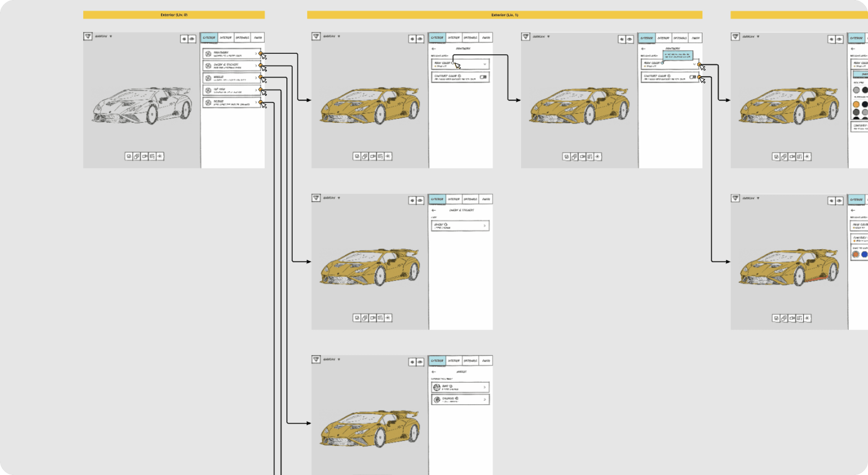Open the model name dropdown in the uncolored-car frame
The height and width of the screenshot is (475, 868).
[x=111, y=36]
